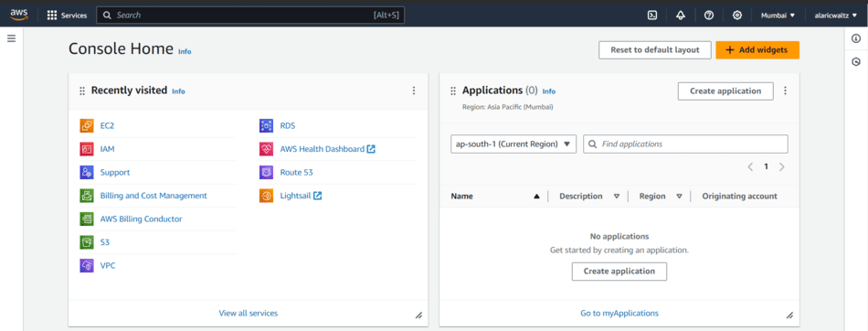Open the EC2 link

click(107, 126)
